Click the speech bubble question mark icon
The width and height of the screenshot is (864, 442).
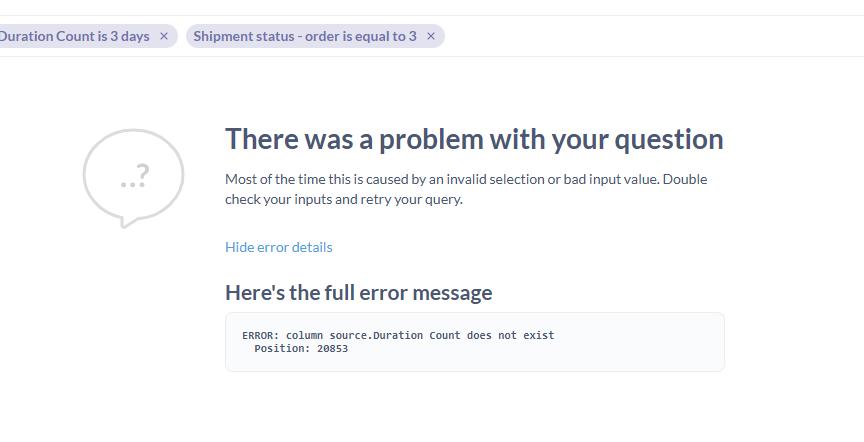click(134, 178)
